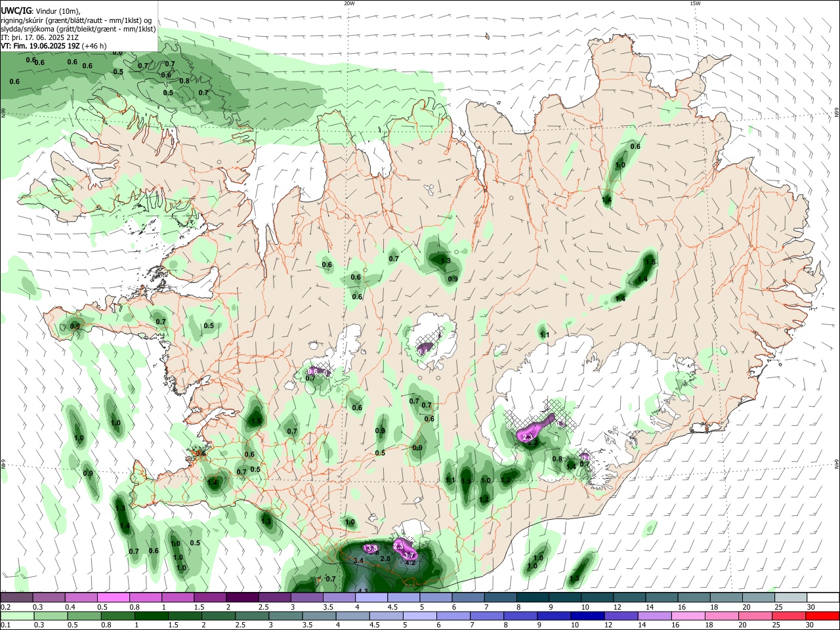Pick the bright magenta 0.5 swatch in the purple scale
The width and height of the screenshot is (840, 630).
tap(113, 598)
